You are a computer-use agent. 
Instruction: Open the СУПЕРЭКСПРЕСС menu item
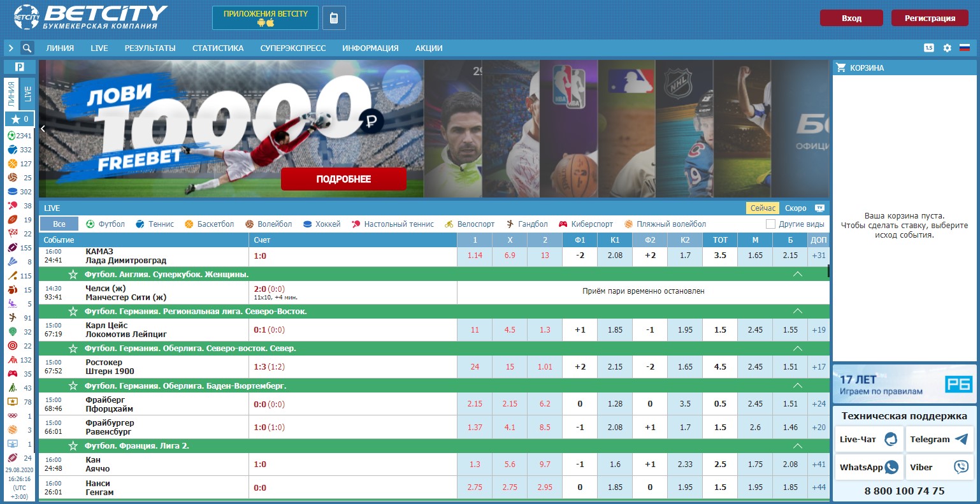293,48
